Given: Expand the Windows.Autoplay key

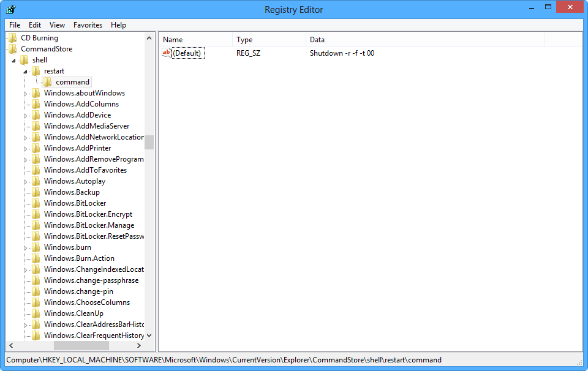Looking at the screenshot, I should (x=25, y=182).
